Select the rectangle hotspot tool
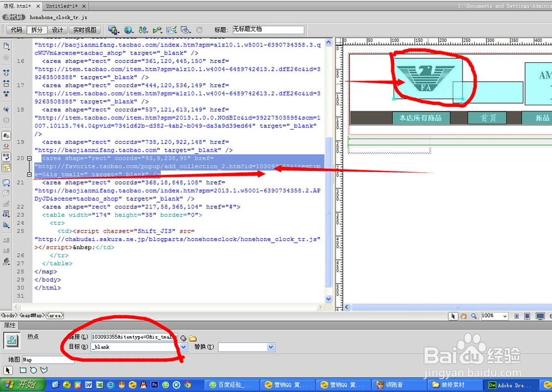Screen dimensions: 552x392 point(23,370)
